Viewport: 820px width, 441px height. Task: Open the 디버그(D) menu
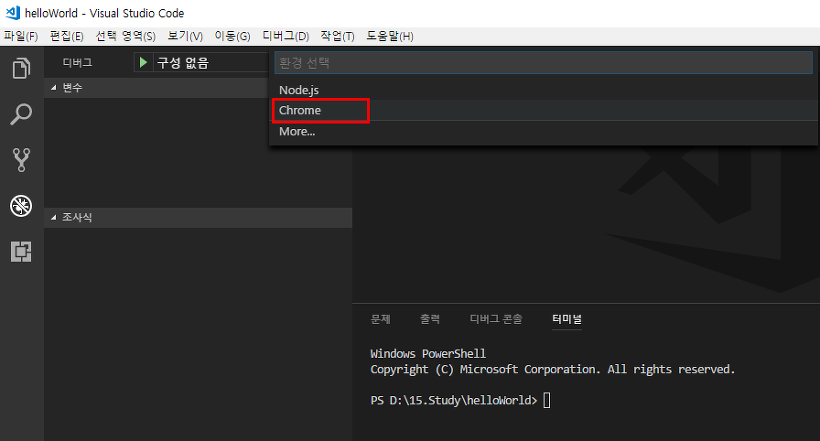[x=286, y=36]
